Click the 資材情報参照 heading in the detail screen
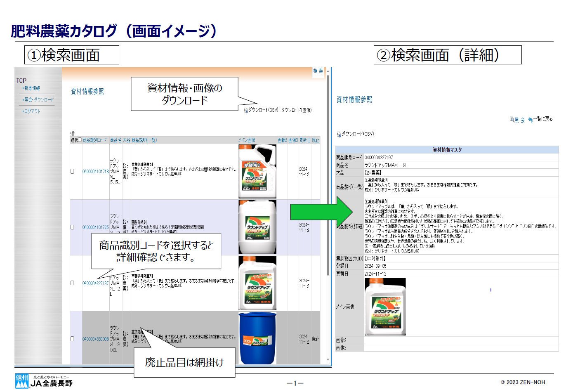 (354, 99)
